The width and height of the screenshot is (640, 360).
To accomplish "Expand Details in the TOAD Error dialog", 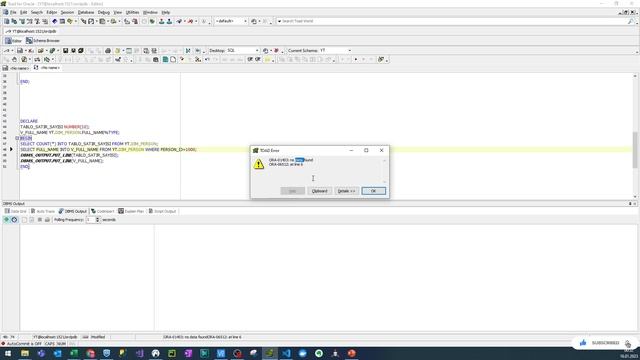I will (x=346, y=191).
